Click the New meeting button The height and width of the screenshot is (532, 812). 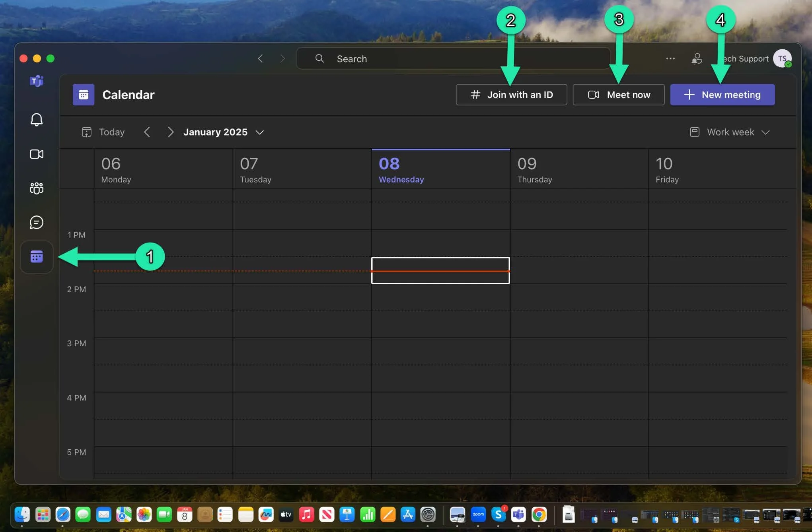coord(722,95)
